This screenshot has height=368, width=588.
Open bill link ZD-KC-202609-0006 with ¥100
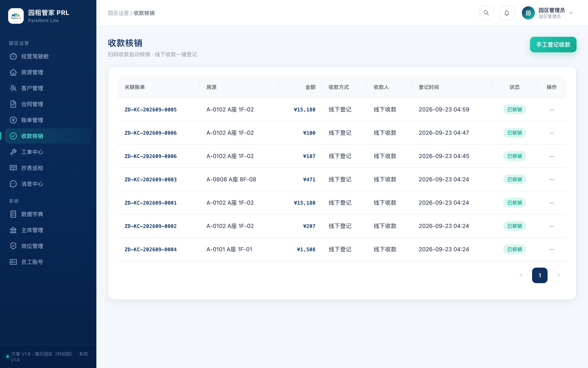(x=151, y=133)
